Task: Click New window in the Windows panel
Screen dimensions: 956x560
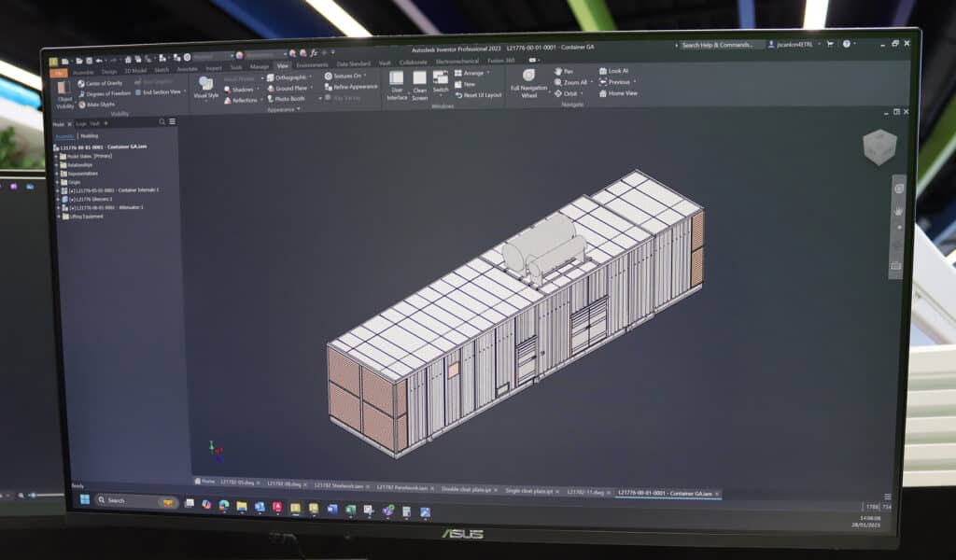Action: 465,84
